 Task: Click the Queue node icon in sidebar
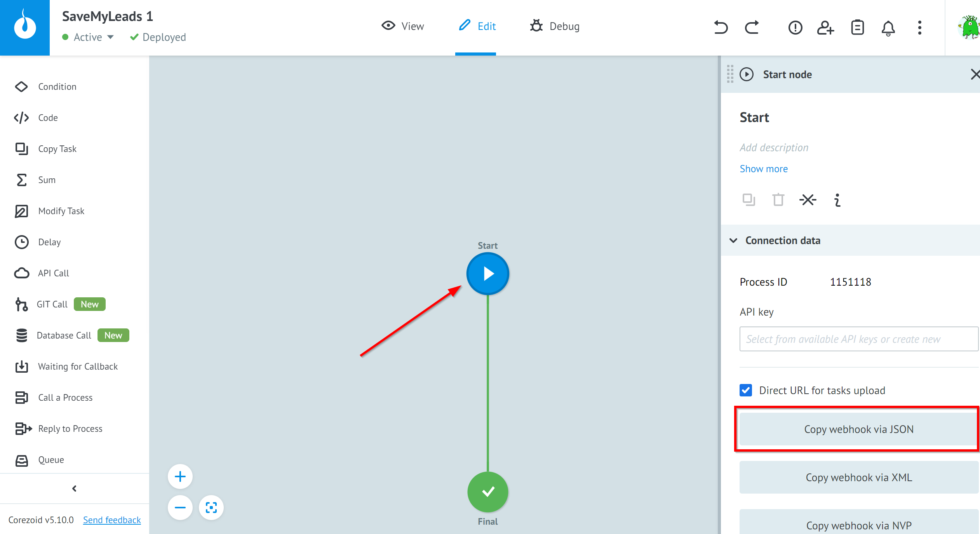pos(20,459)
